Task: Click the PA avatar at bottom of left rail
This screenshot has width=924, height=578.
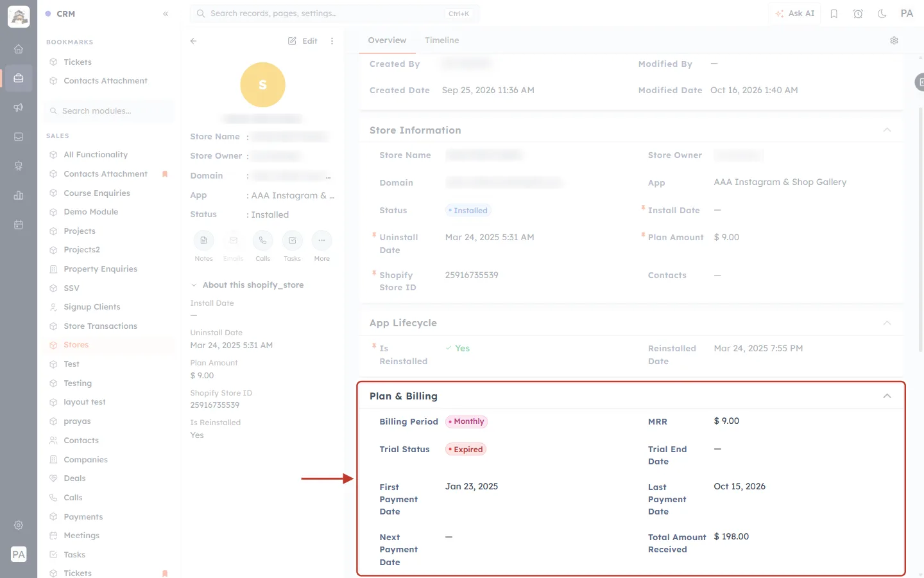Action: pyautogui.click(x=19, y=554)
